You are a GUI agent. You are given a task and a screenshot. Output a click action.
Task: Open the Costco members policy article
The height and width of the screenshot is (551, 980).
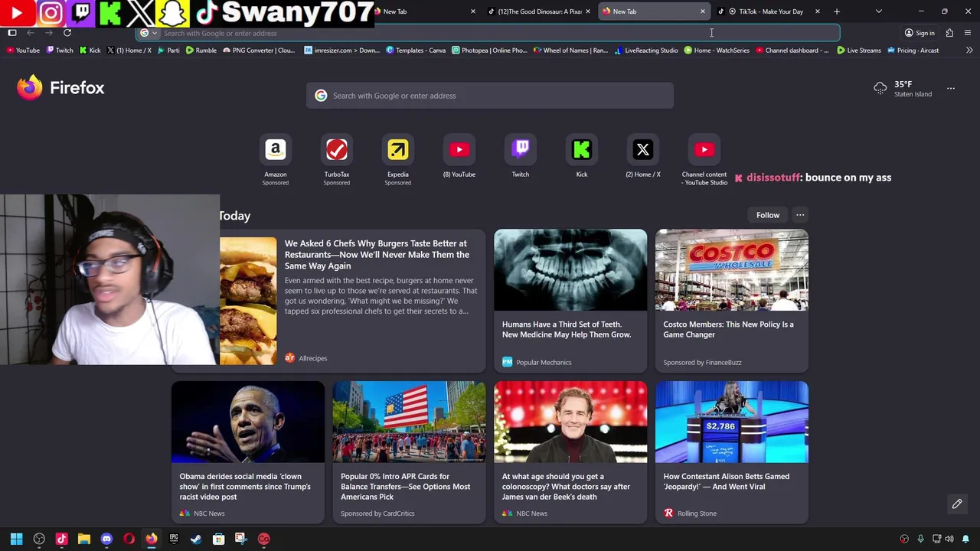(731, 301)
